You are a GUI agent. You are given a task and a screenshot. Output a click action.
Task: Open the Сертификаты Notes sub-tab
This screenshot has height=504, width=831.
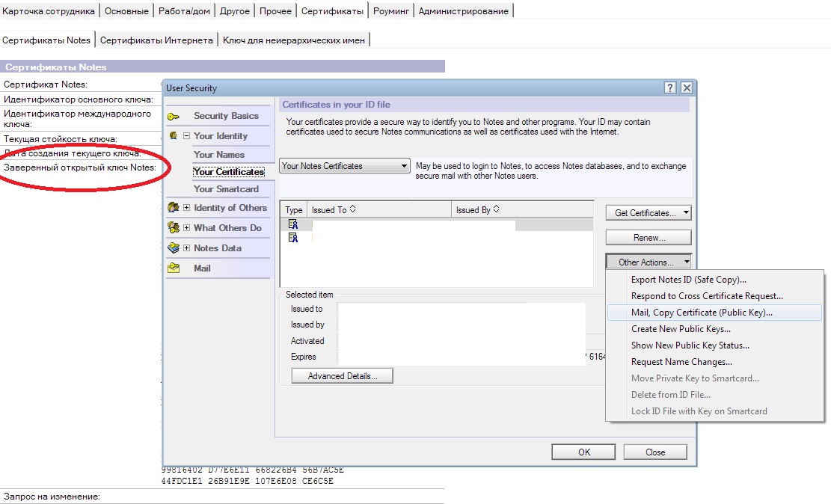pos(46,40)
